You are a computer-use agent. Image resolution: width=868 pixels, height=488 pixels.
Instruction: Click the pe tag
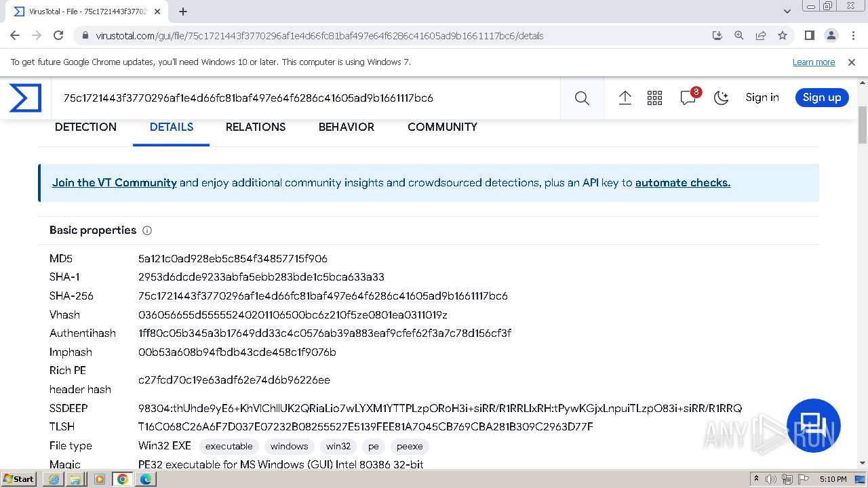point(374,446)
